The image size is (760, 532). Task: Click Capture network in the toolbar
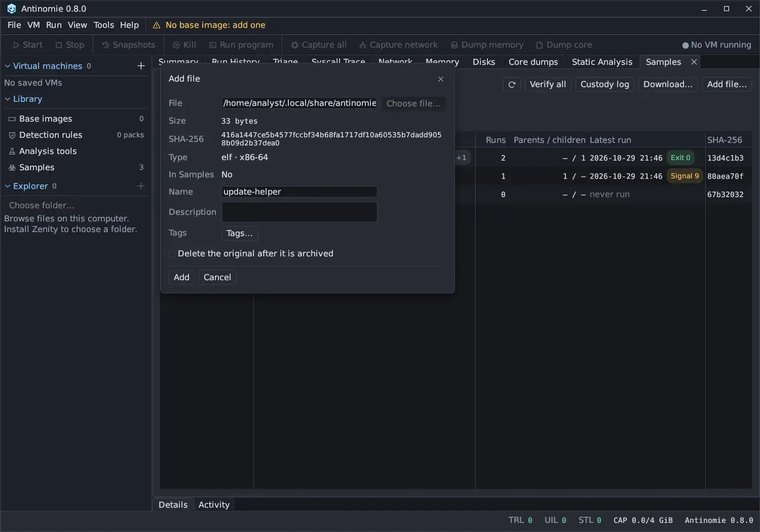point(399,45)
